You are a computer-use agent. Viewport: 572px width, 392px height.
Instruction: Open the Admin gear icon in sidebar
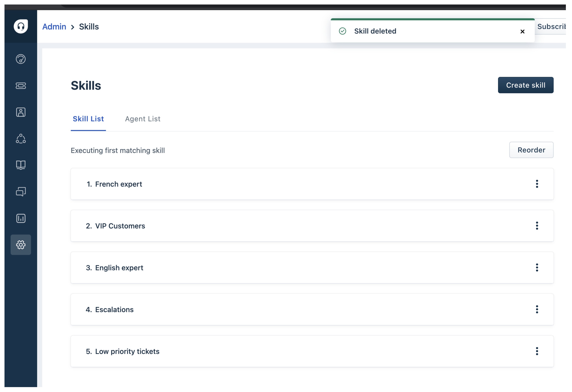click(x=21, y=245)
